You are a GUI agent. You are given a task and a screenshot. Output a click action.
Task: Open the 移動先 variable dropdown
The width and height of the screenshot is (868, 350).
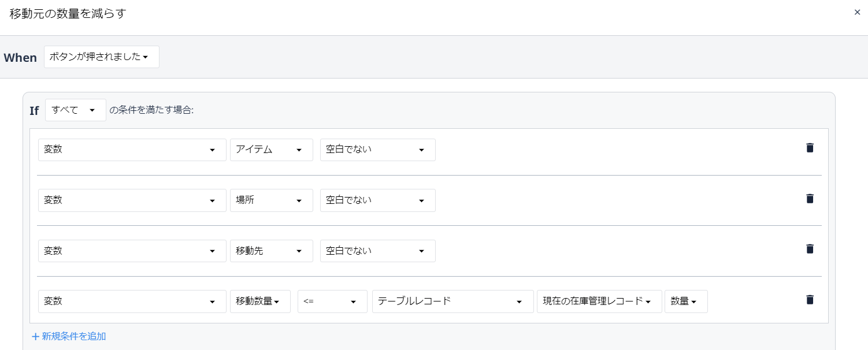(x=272, y=251)
